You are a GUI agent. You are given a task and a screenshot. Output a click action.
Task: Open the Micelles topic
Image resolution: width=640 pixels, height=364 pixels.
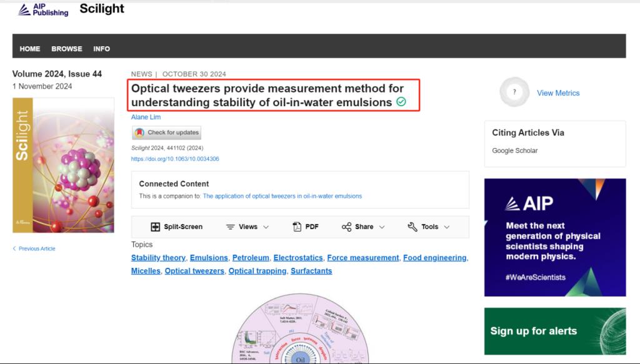tap(146, 271)
